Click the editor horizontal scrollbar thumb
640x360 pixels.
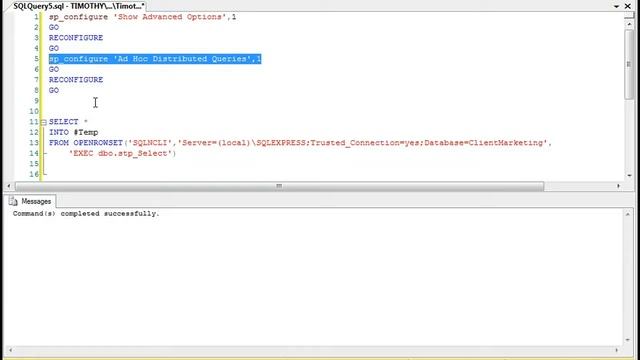pyautogui.click(x=280, y=186)
